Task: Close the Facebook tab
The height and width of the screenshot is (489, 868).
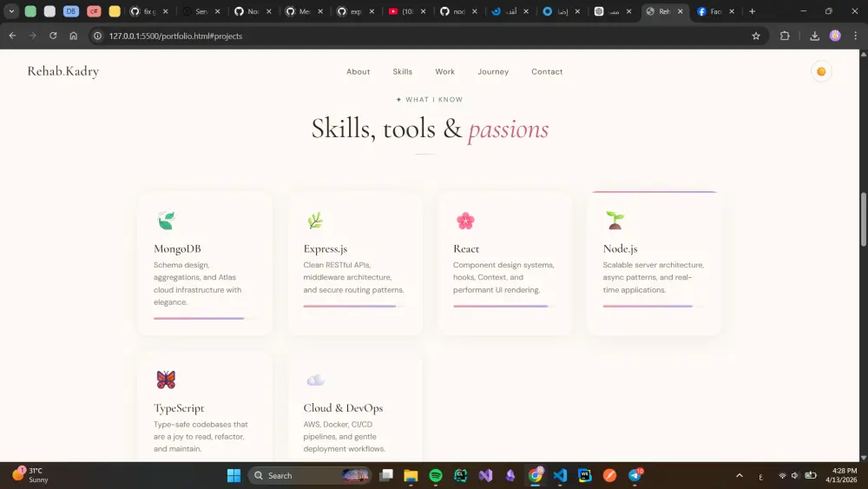Action: click(x=732, y=11)
